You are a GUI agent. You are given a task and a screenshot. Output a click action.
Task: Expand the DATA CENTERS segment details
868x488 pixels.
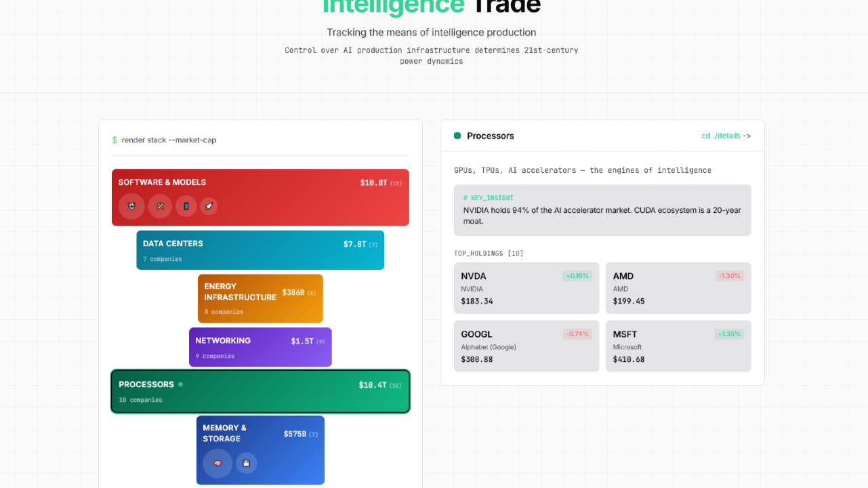[260, 249]
